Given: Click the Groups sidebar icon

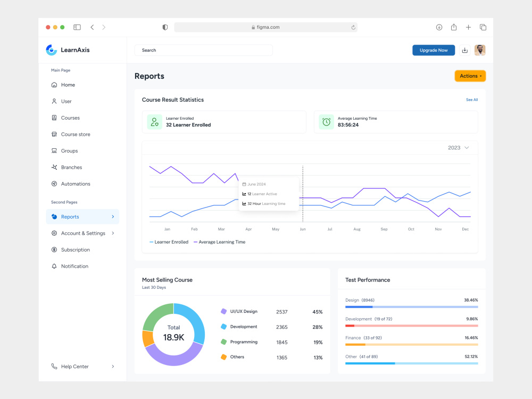Looking at the screenshot, I should [x=54, y=151].
